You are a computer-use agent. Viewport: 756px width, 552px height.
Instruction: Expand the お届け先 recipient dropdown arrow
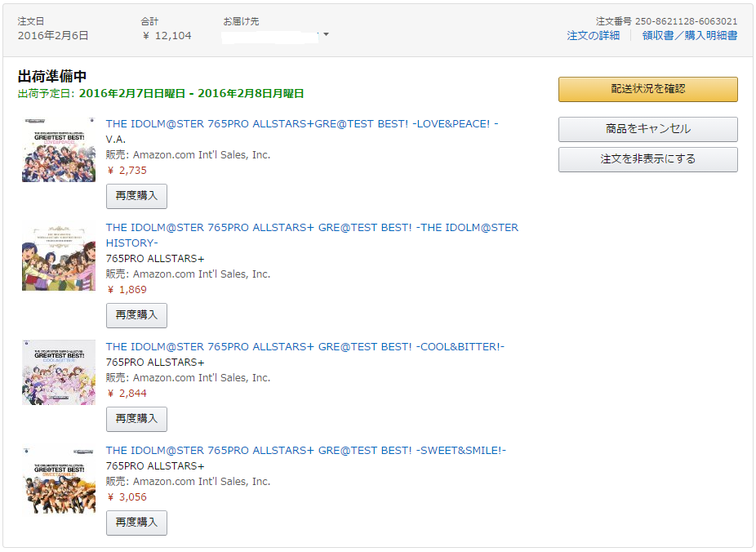[327, 35]
